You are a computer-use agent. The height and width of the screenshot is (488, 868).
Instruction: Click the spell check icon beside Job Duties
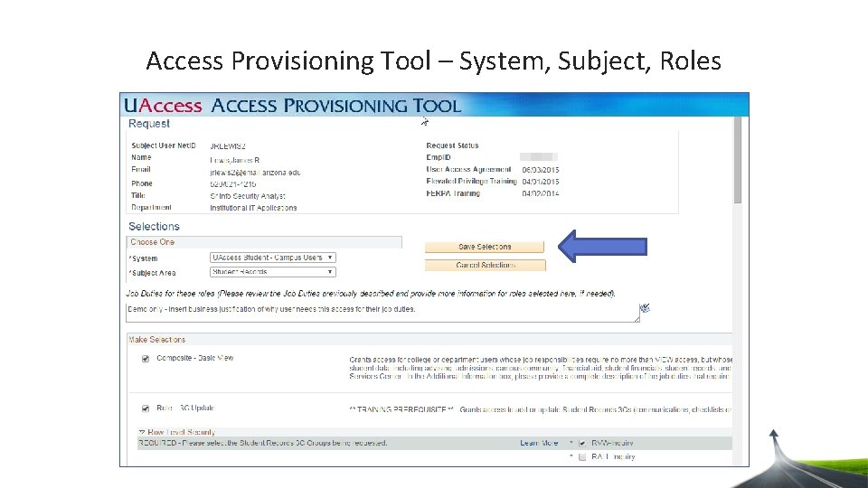[x=645, y=308]
